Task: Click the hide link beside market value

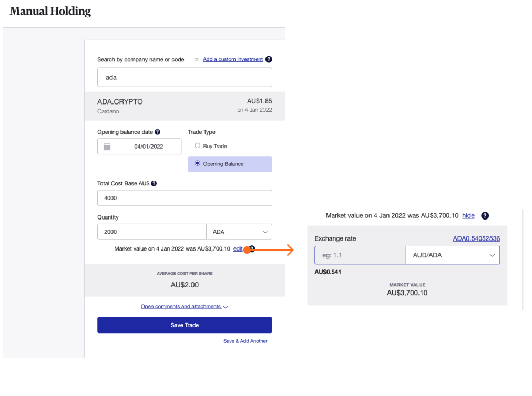Action: [468, 216]
